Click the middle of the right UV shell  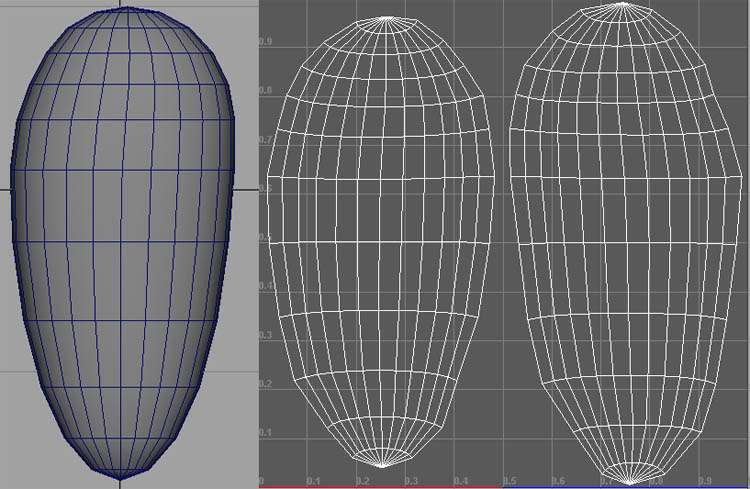[x=625, y=242]
